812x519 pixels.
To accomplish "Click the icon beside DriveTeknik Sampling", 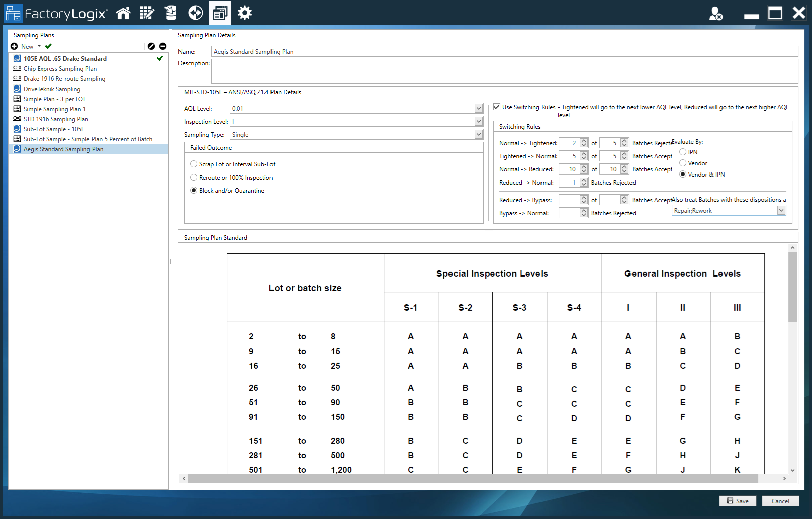I will coord(17,89).
